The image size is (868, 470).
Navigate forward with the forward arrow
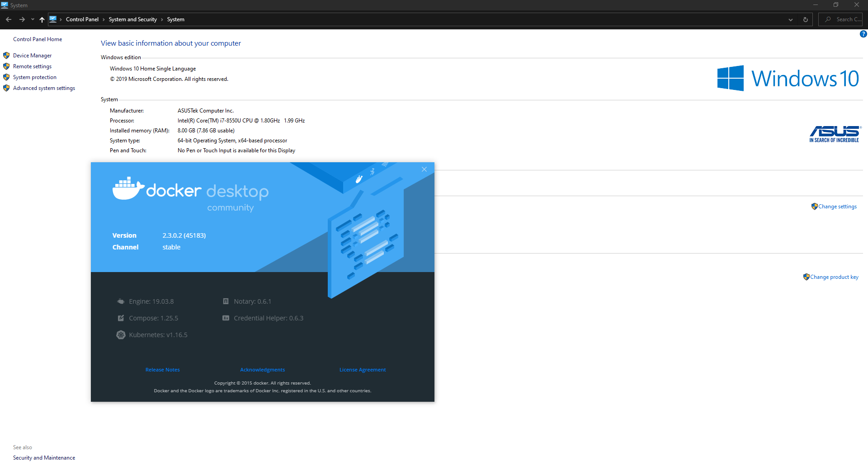pos(22,19)
